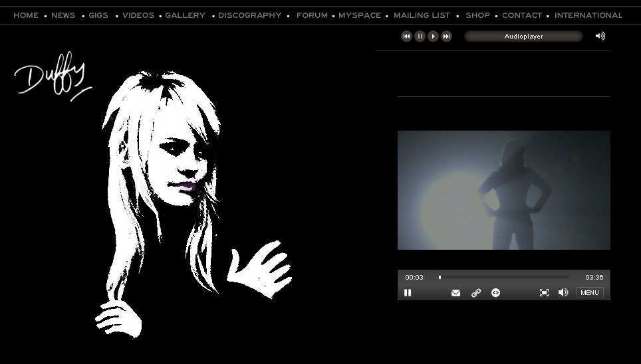Mute the video player volume
The image size is (641, 364).
[x=563, y=292]
